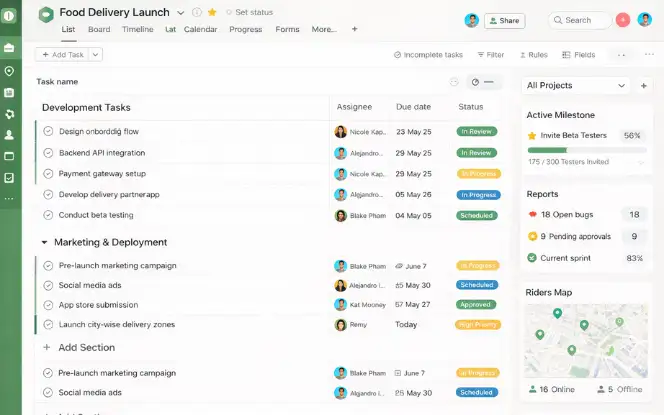
Task: Click the Share button
Action: click(x=504, y=20)
